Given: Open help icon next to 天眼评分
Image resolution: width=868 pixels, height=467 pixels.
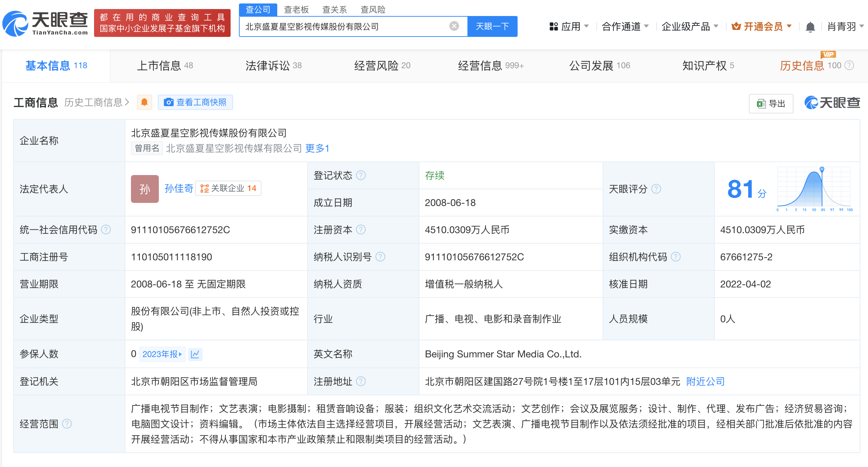Looking at the screenshot, I should [656, 189].
